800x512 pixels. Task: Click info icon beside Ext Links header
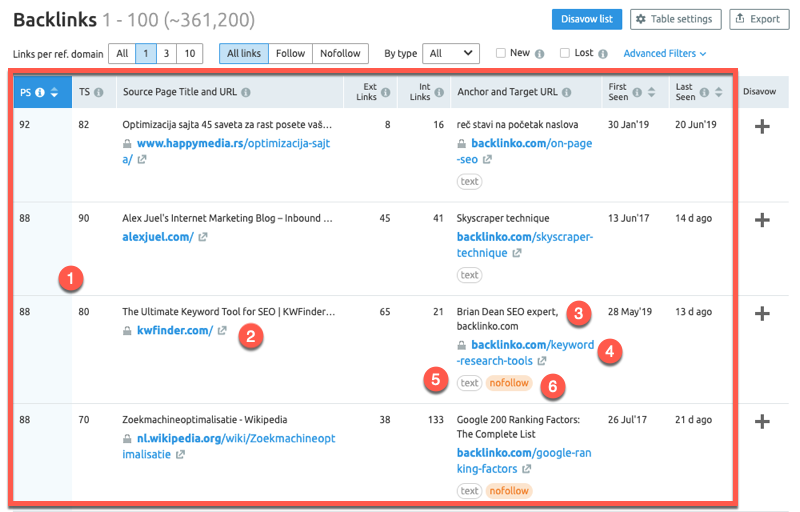click(385, 92)
